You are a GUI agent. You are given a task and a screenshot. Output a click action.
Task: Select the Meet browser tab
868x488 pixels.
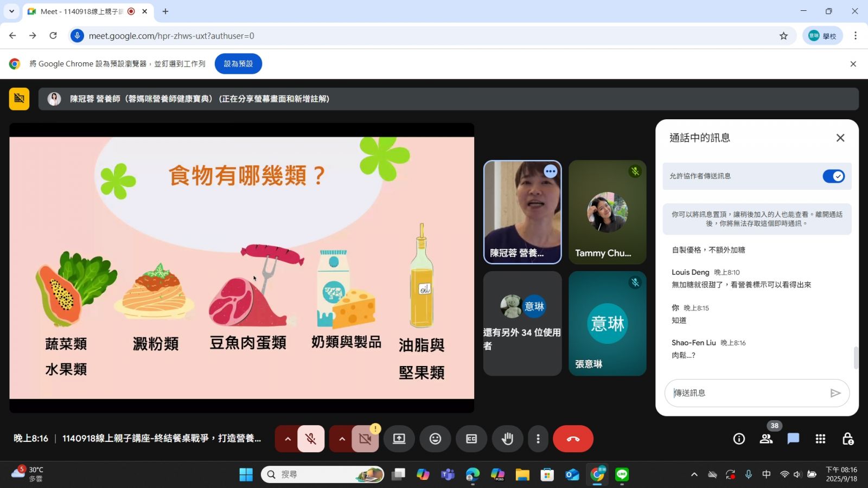(x=81, y=11)
